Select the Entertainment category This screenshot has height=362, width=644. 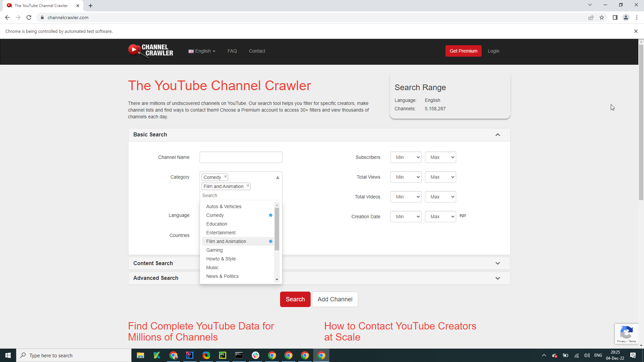pos(238,233)
